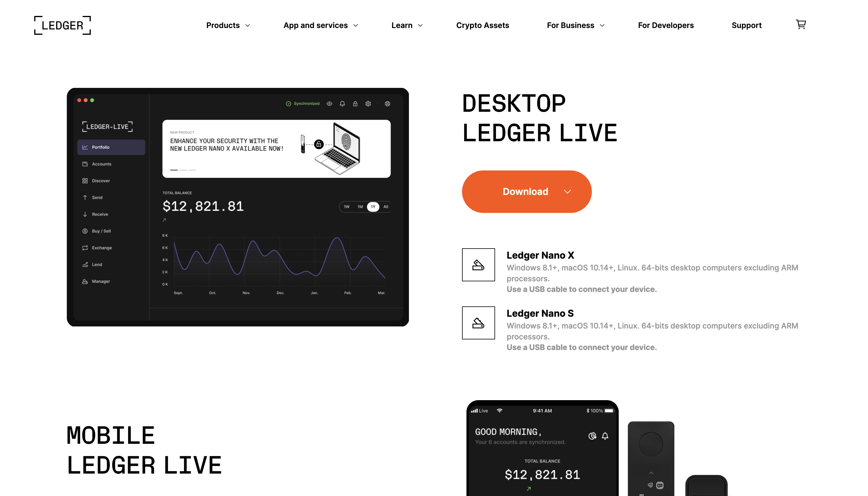Viewport: 868px width, 496px height.
Task: Click the Portfolio sidebar icon
Action: tap(85, 147)
